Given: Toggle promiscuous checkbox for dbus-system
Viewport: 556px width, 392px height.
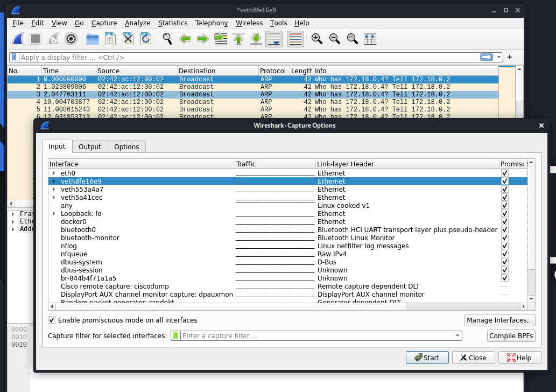Looking at the screenshot, I should coord(504,262).
